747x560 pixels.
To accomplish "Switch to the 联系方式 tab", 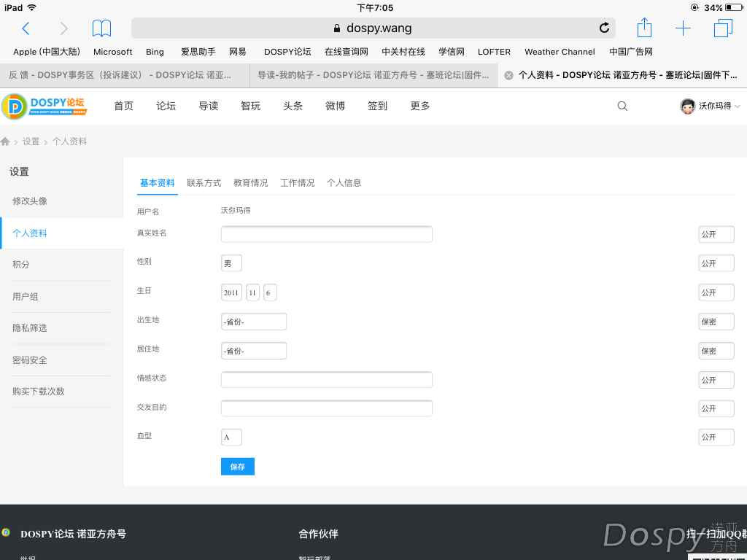I will point(204,183).
